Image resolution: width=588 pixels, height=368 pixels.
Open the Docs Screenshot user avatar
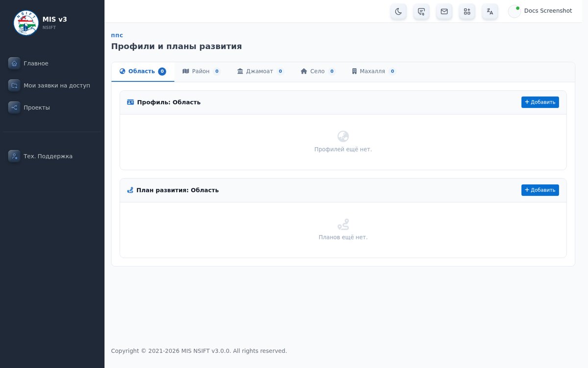point(514,11)
